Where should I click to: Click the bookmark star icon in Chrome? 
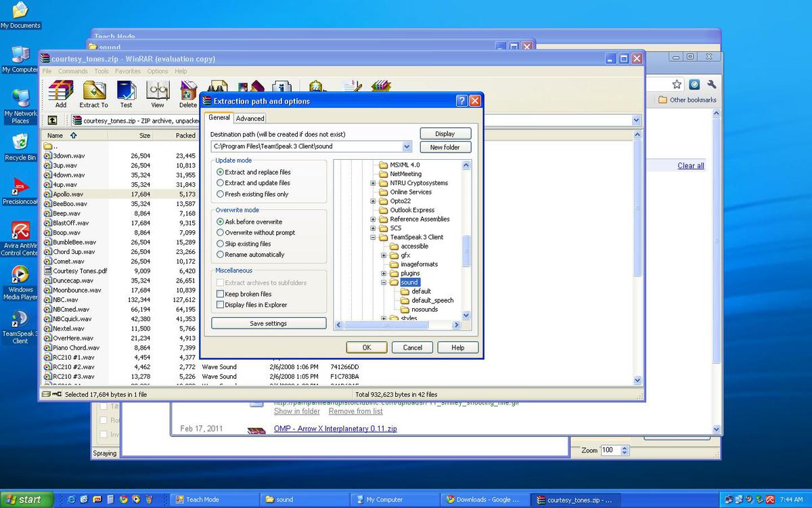[x=677, y=85]
